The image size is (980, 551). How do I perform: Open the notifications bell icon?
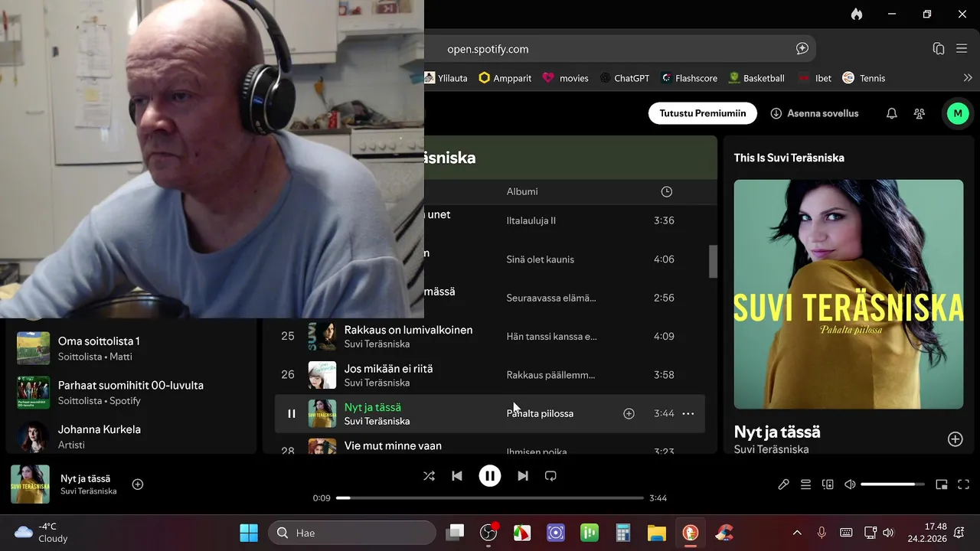tap(892, 113)
